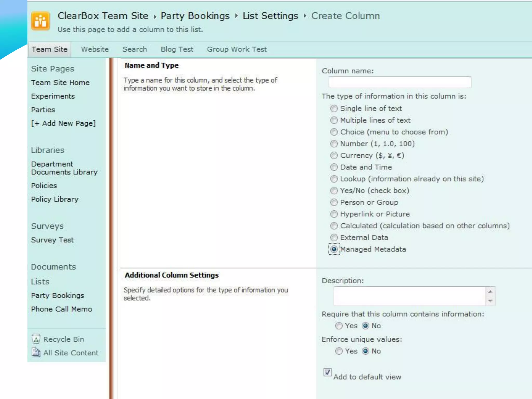Choose the Currency column type

pyautogui.click(x=334, y=156)
